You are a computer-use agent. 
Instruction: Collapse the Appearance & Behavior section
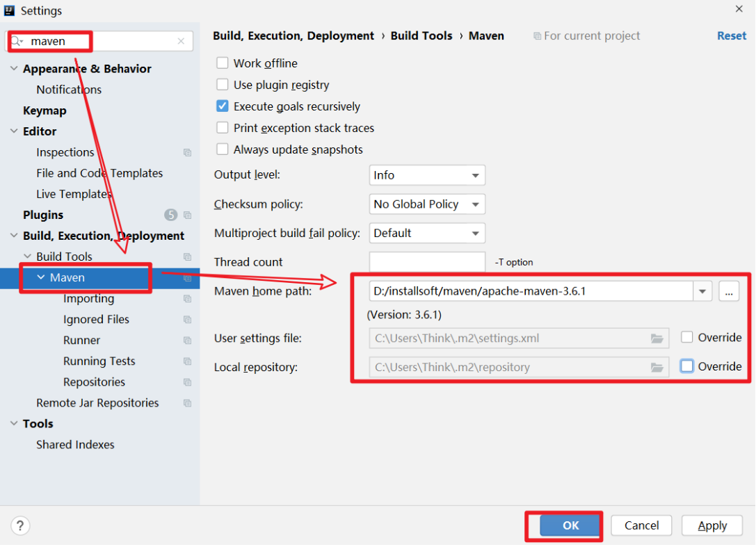click(x=15, y=69)
